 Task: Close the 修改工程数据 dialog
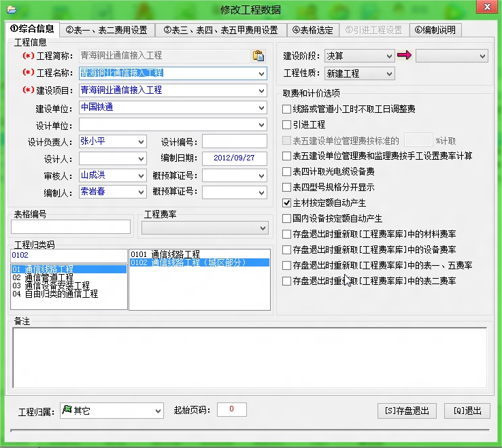tap(487, 7)
